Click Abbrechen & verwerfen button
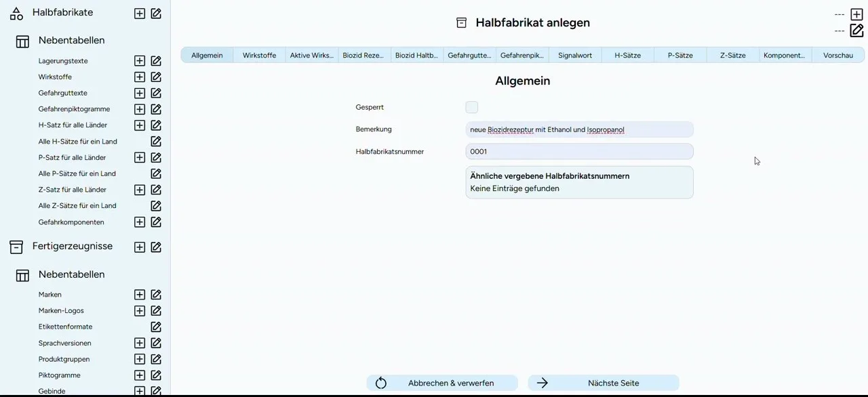Viewport: 868px width, 397px height. click(x=442, y=383)
